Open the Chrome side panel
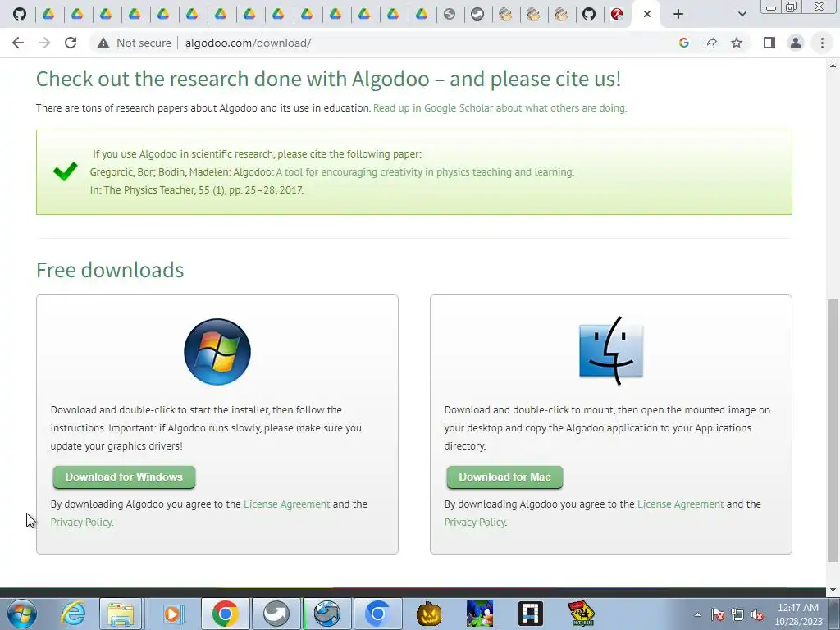This screenshot has width=840, height=630. click(769, 43)
